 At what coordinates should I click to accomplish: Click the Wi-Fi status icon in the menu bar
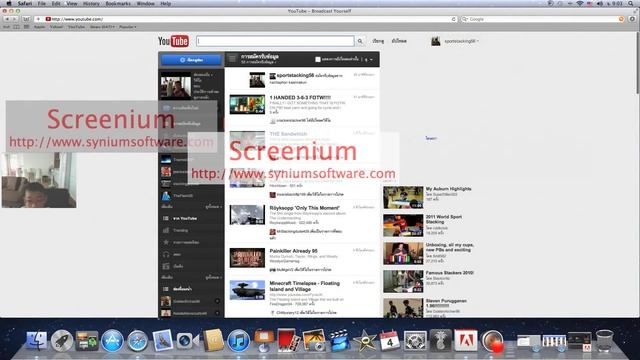580,3
